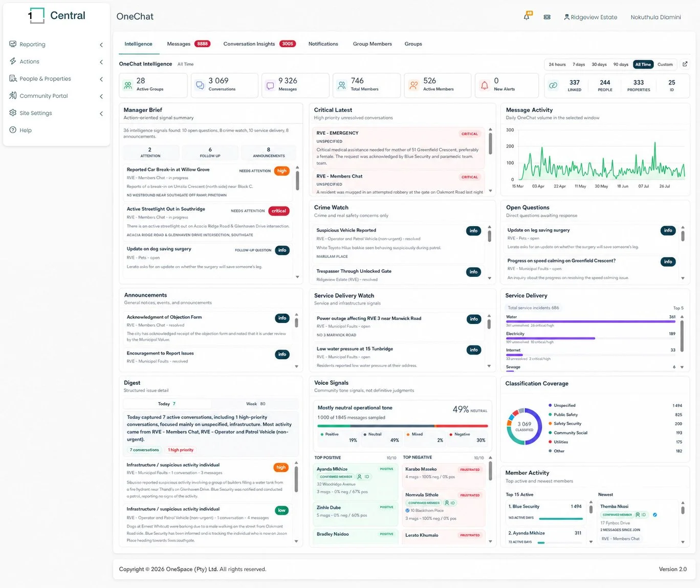Click the New Alerts bell icon
Screen dimensions: 700x588
click(485, 85)
